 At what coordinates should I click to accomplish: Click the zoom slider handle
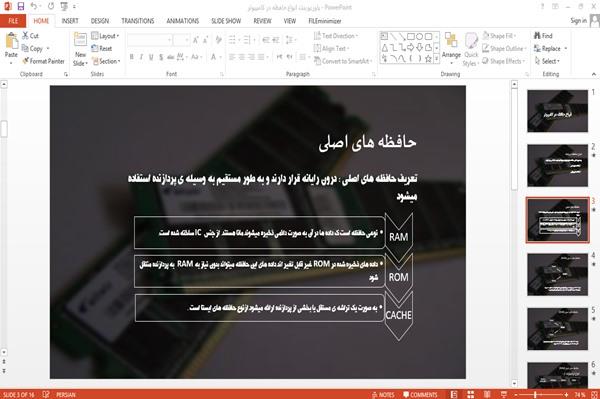tap(535, 394)
